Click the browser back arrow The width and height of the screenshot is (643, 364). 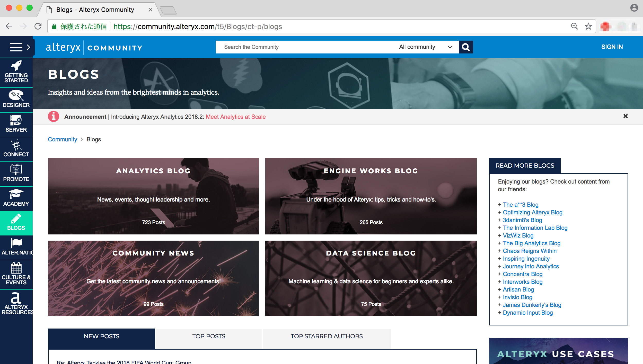pyautogui.click(x=9, y=26)
